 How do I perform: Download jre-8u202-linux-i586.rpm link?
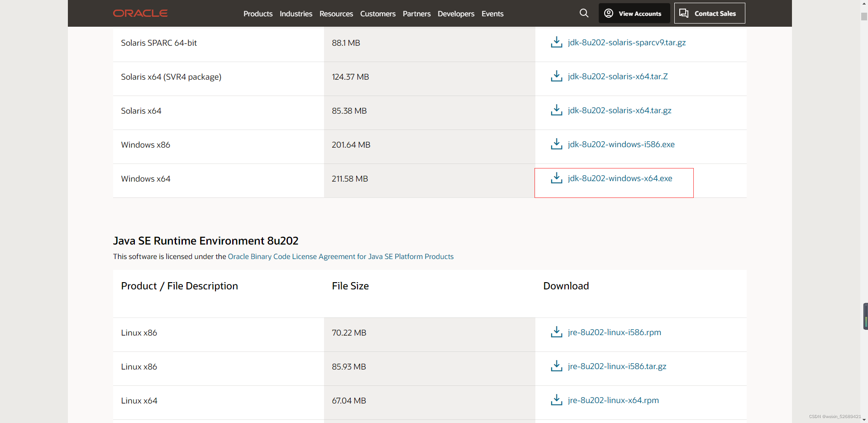click(x=615, y=332)
